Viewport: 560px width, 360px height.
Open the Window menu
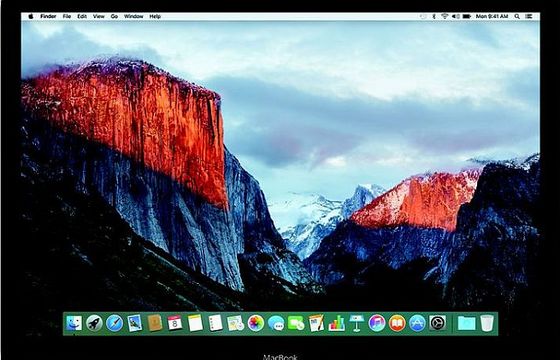click(134, 16)
